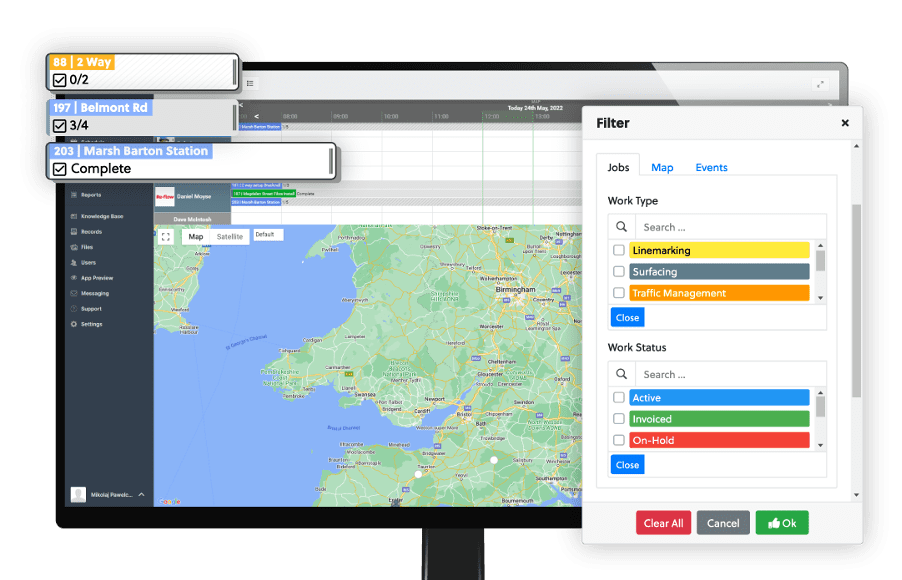Expand the Mikolaj user menu chevron
Screen dimensions: 902x580
pos(141,494)
